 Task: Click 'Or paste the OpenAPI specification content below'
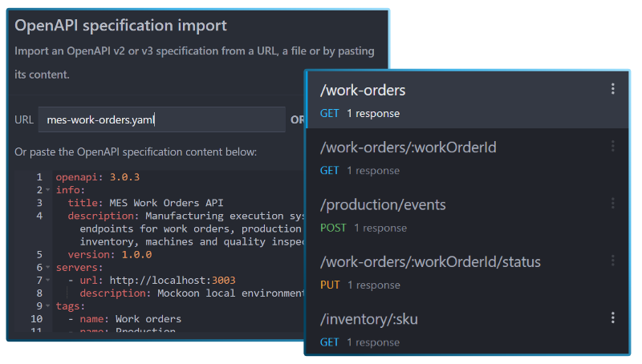(136, 152)
